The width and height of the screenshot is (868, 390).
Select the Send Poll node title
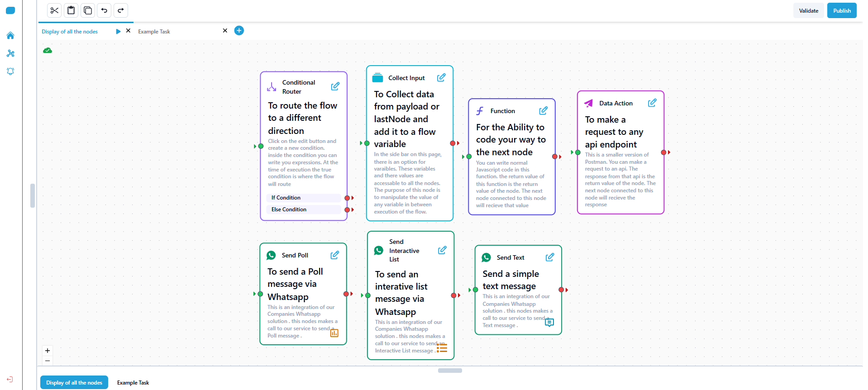pyautogui.click(x=295, y=256)
